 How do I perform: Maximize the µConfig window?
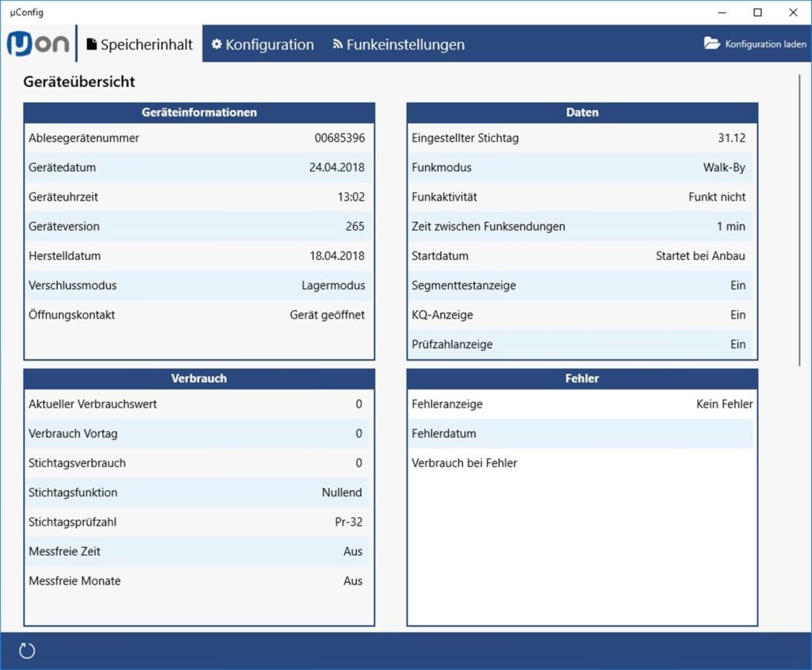757,13
